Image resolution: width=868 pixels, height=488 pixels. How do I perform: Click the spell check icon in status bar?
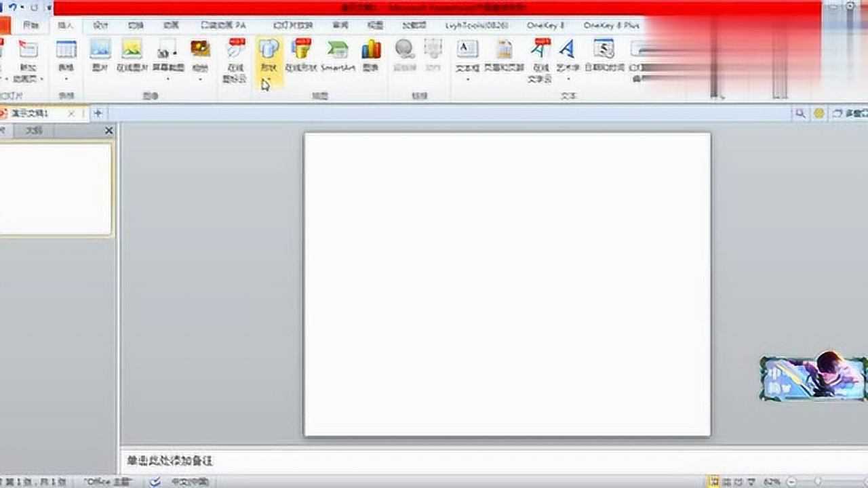click(x=155, y=481)
